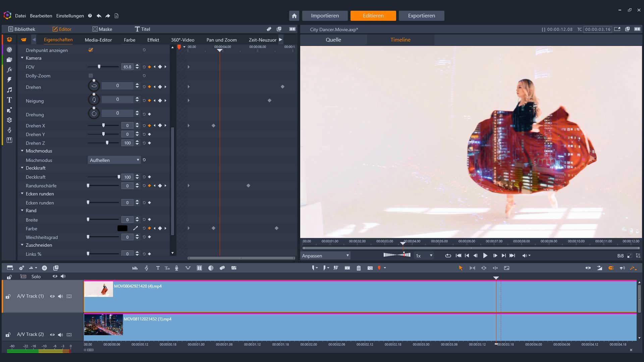Select the fx effects sidebar icon
644x362 pixels.
pyautogui.click(x=9, y=70)
